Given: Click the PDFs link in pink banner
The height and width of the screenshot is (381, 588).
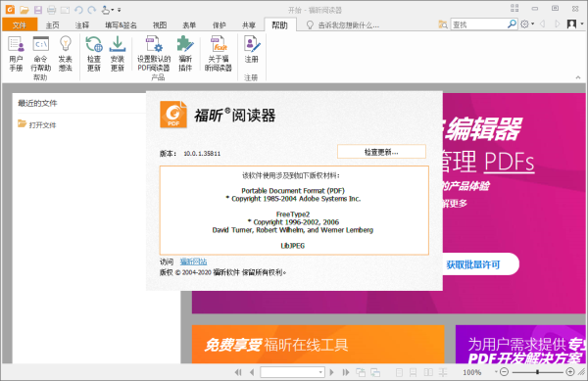Looking at the screenshot, I should click(509, 162).
